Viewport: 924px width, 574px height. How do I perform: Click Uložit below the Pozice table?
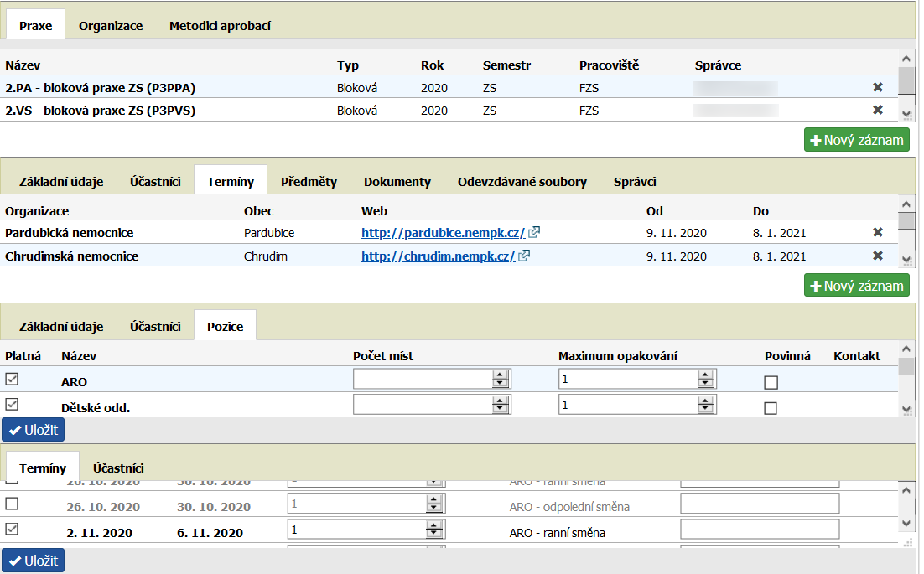click(x=33, y=430)
